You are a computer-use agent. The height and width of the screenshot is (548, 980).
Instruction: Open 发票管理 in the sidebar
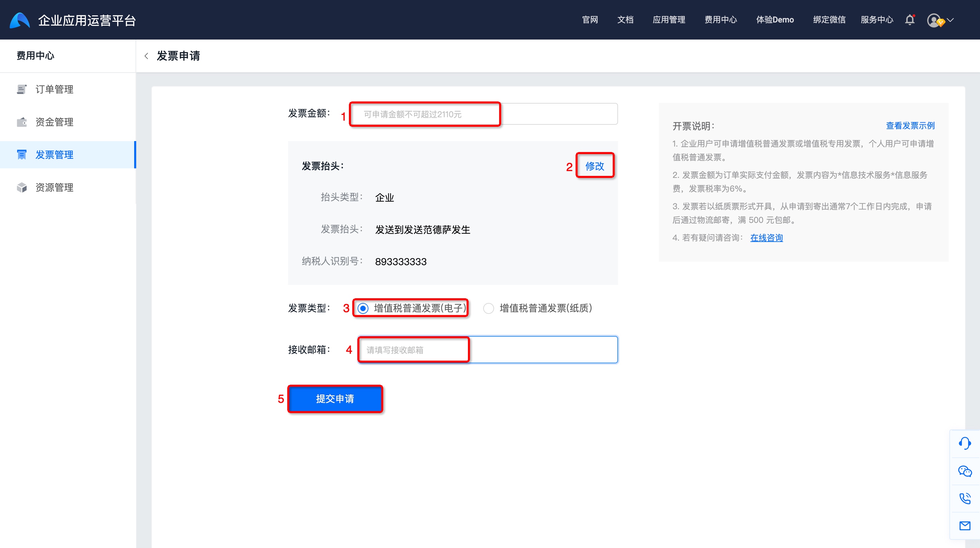[68, 155]
